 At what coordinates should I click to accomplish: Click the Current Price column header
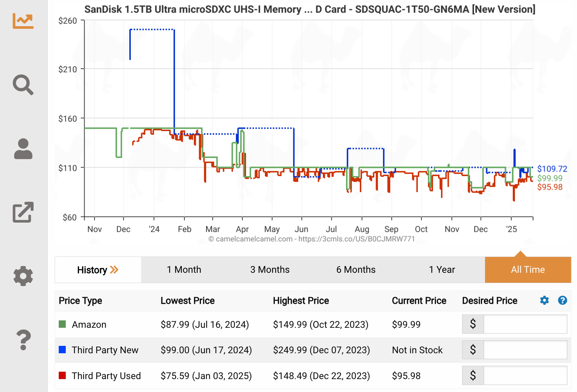[x=419, y=301]
